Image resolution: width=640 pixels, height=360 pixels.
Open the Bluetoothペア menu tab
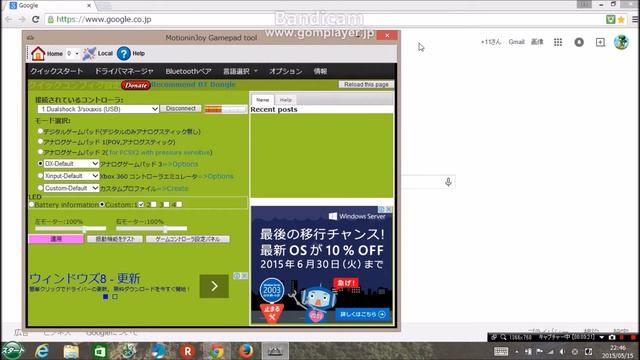[x=188, y=71]
